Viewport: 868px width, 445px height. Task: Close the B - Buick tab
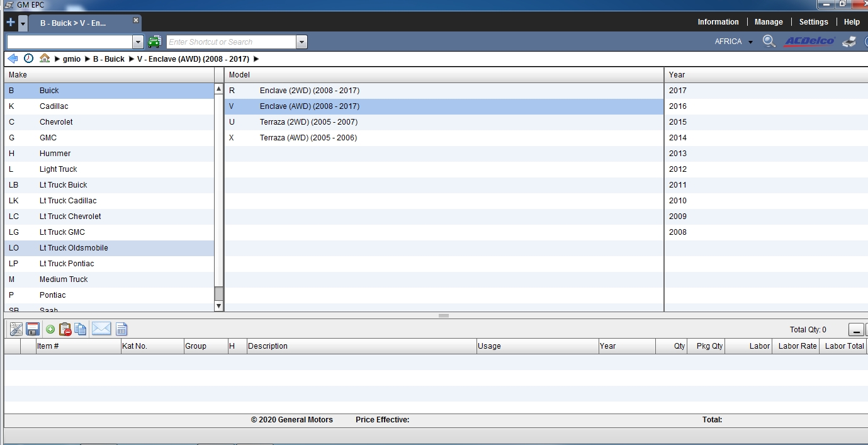135,20
